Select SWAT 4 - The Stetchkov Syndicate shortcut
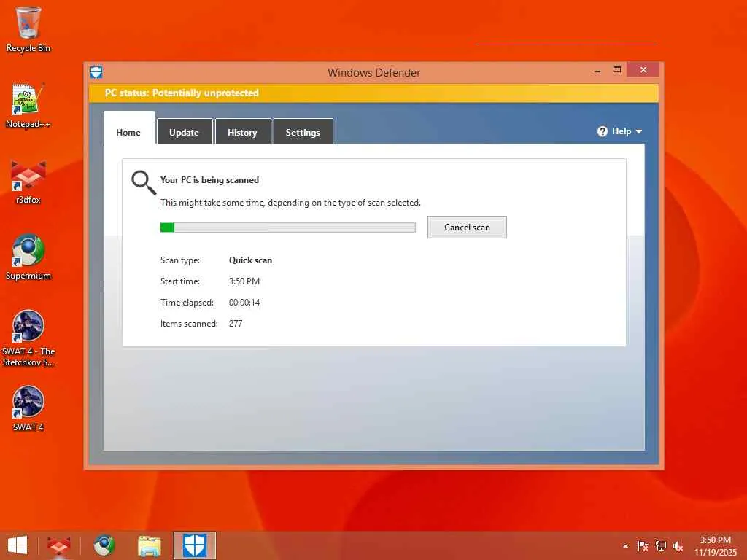Screen dimensions: 747x560 tap(28, 338)
